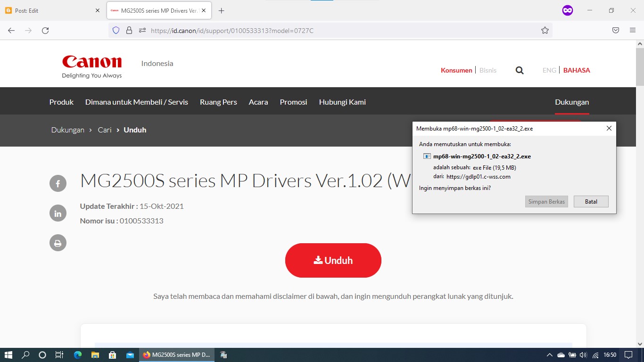This screenshot has width=644, height=362.
Task: Open the browser hamburger menu
Action: 632,30
